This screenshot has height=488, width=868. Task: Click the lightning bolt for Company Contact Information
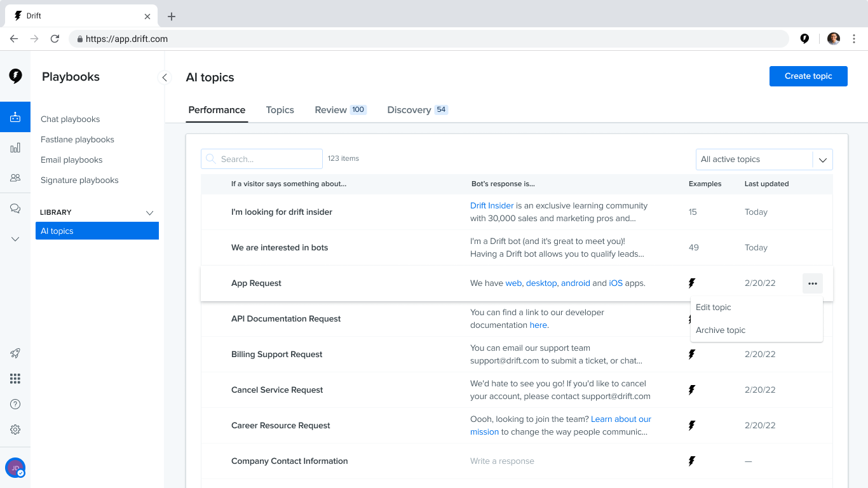click(692, 461)
